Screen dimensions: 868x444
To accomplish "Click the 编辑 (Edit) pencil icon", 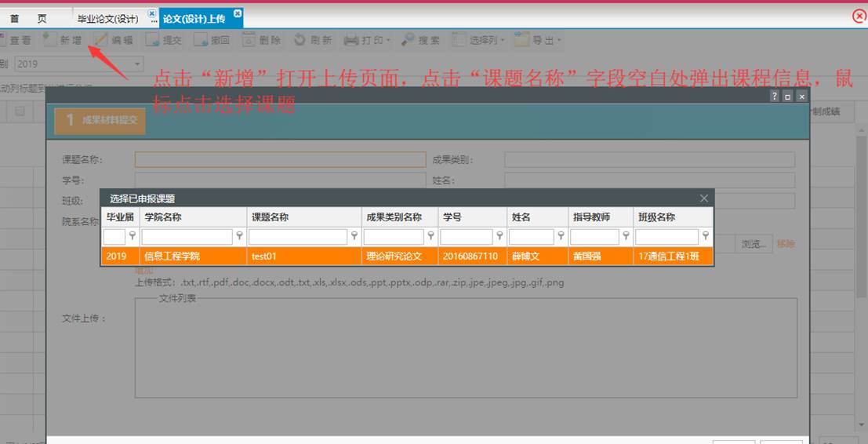I will point(101,40).
